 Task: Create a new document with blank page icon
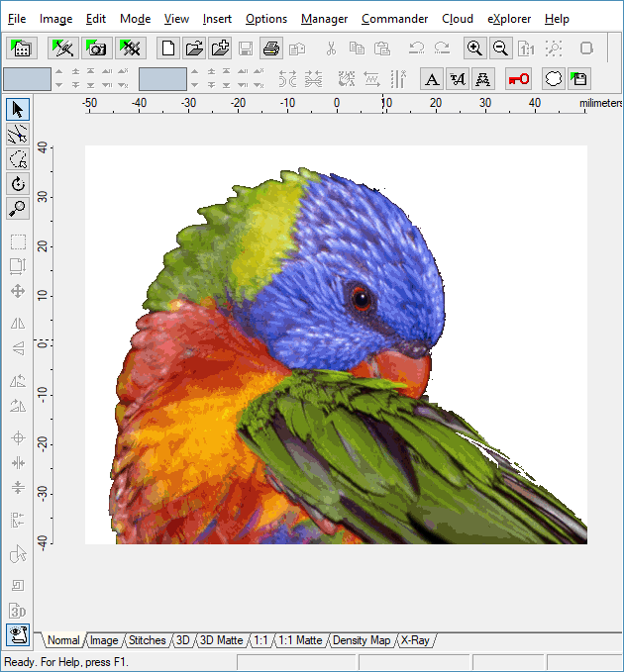(x=169, y=48)
